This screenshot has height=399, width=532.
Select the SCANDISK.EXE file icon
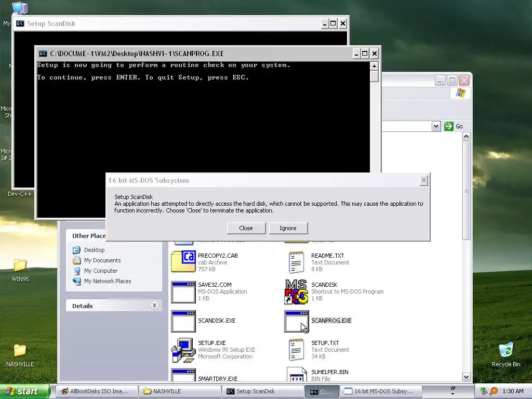(x=183, y=321)
